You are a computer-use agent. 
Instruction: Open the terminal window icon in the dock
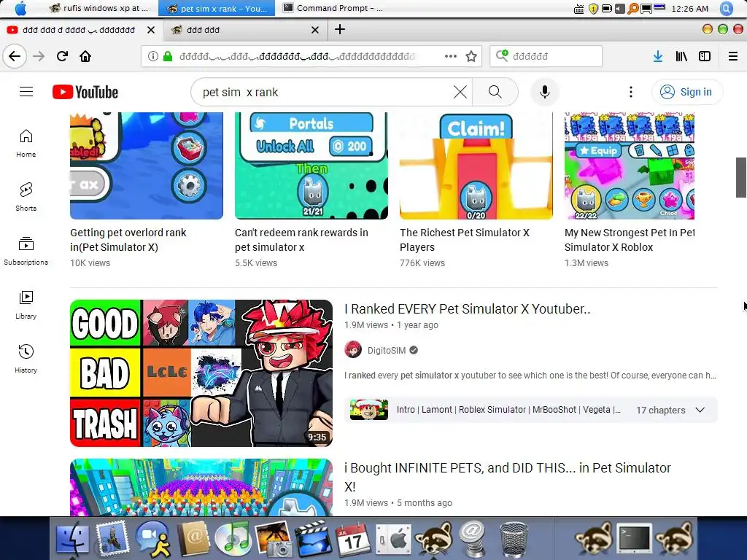(634, 538)
